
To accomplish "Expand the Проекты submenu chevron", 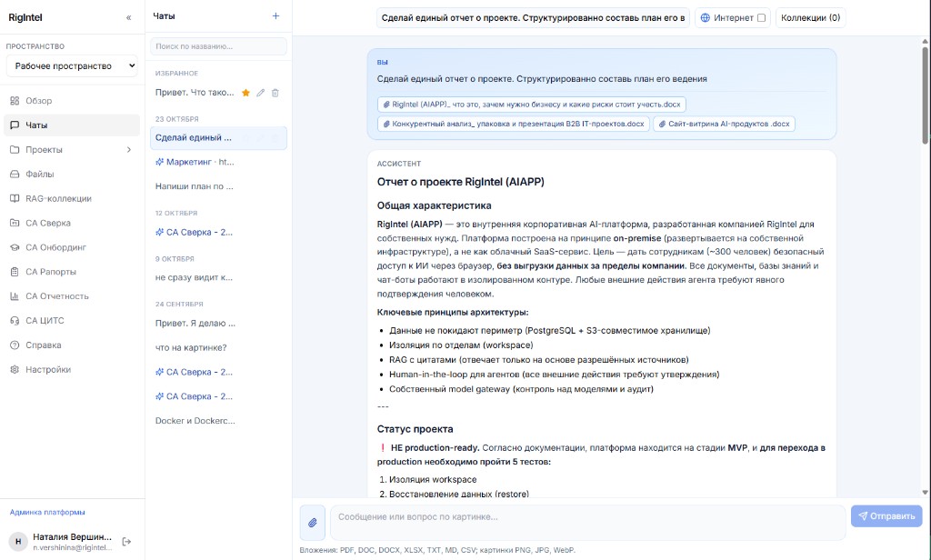I will [x=129, y=150].
